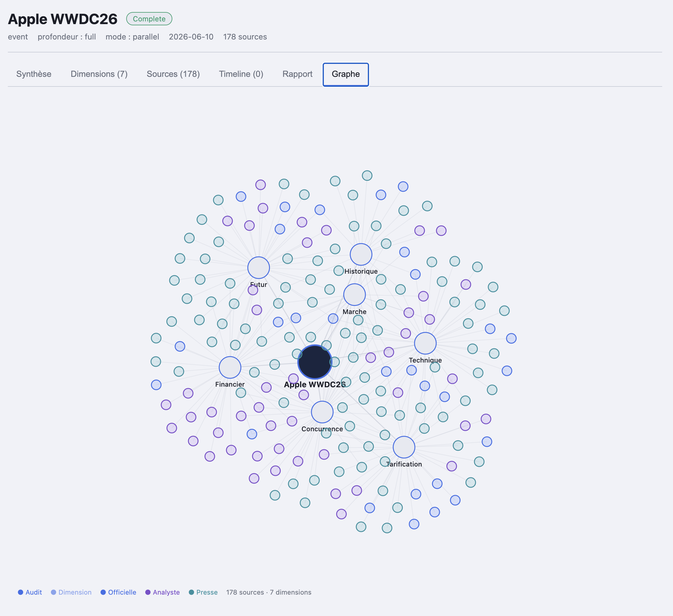The width and height of the screenshot is (673, 616).
Task: Click the central Apple WWDC26 node
Action: (315, 362)
